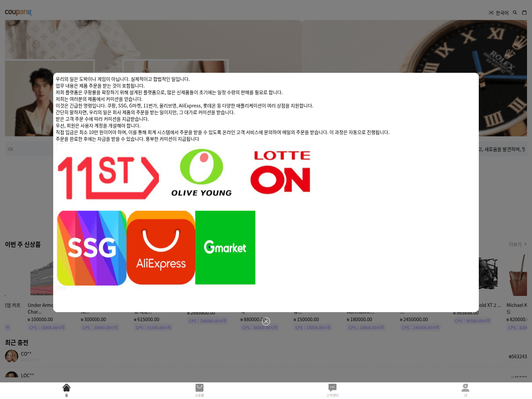Open the 한국어 language selector

tap(498, 13)
